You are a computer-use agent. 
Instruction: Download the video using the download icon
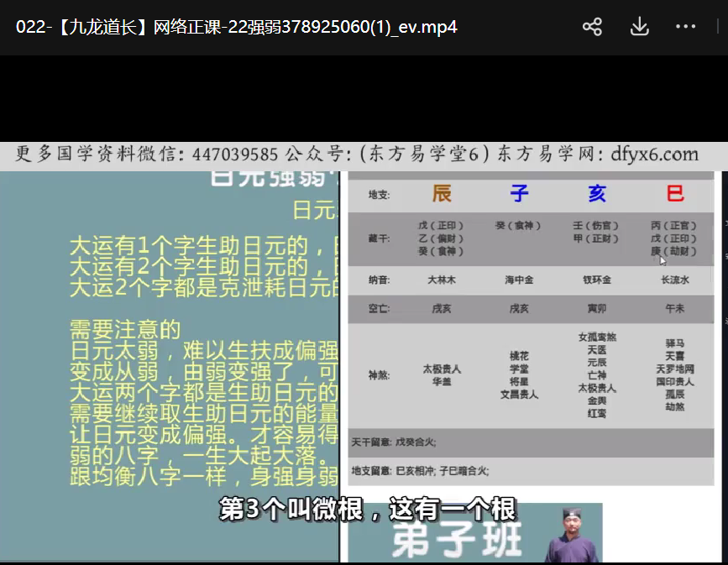(x=639, y=27)
